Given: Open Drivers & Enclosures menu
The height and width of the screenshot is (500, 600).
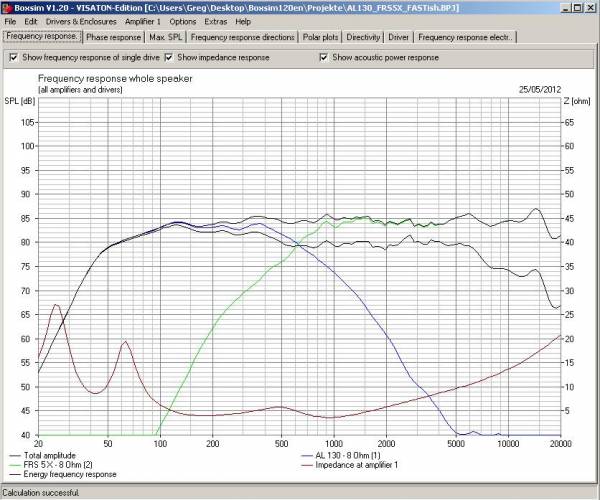Looking at the screenshot, I should [81, 22].
